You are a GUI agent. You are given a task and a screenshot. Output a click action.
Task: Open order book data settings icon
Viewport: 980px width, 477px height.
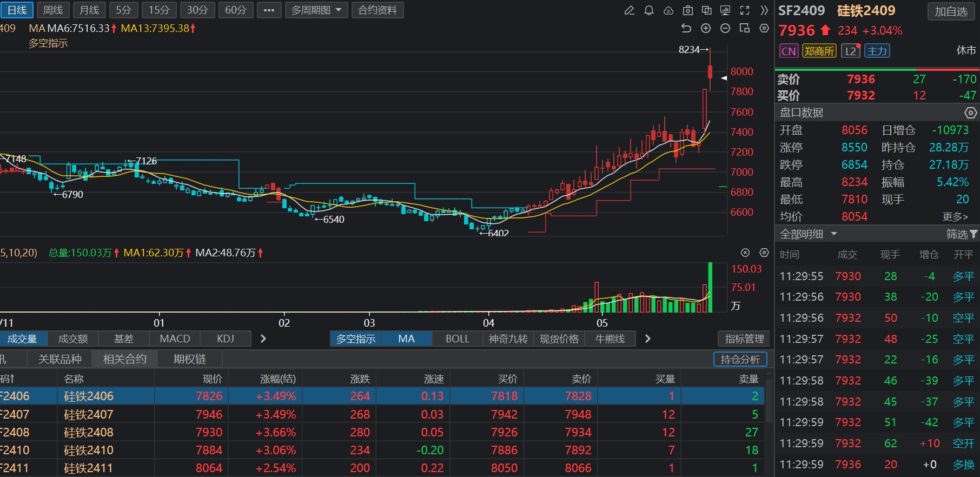coord(971,112)
